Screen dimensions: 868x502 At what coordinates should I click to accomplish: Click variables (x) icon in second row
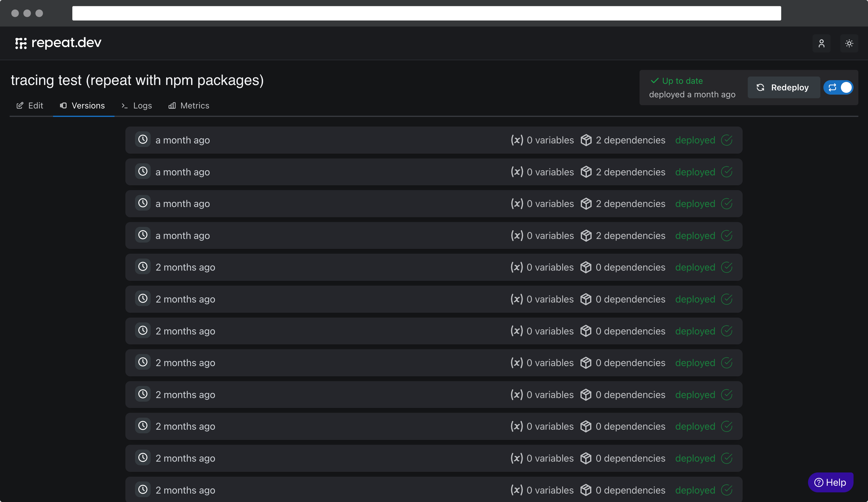coord(517,172)
